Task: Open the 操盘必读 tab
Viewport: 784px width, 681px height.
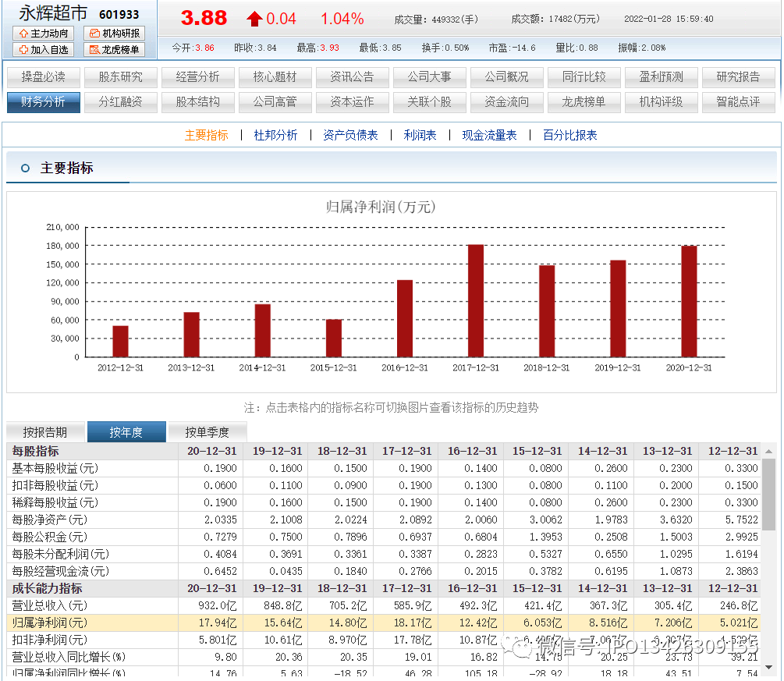Action: point(44,77)
